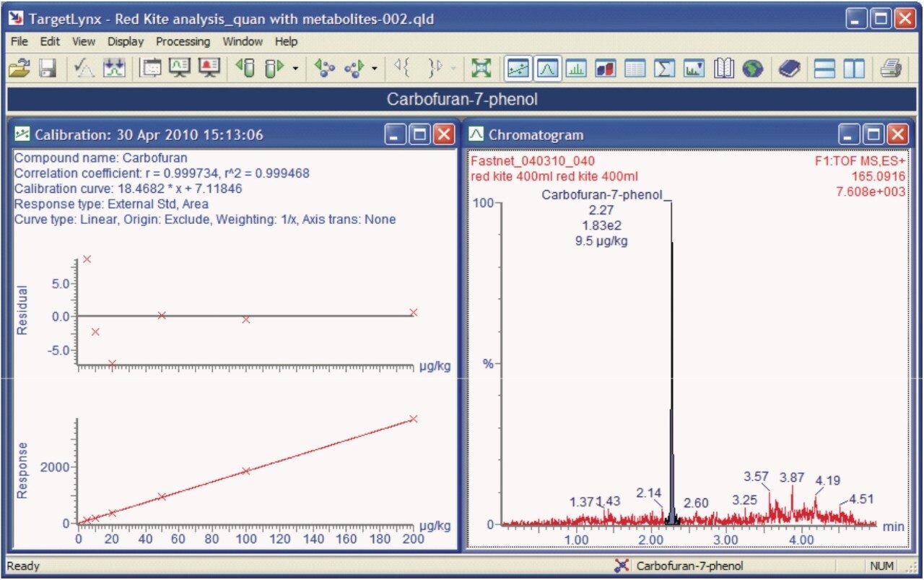Open the method editor window icon
The image size is (924, 580).
click(x=152, y=69)
